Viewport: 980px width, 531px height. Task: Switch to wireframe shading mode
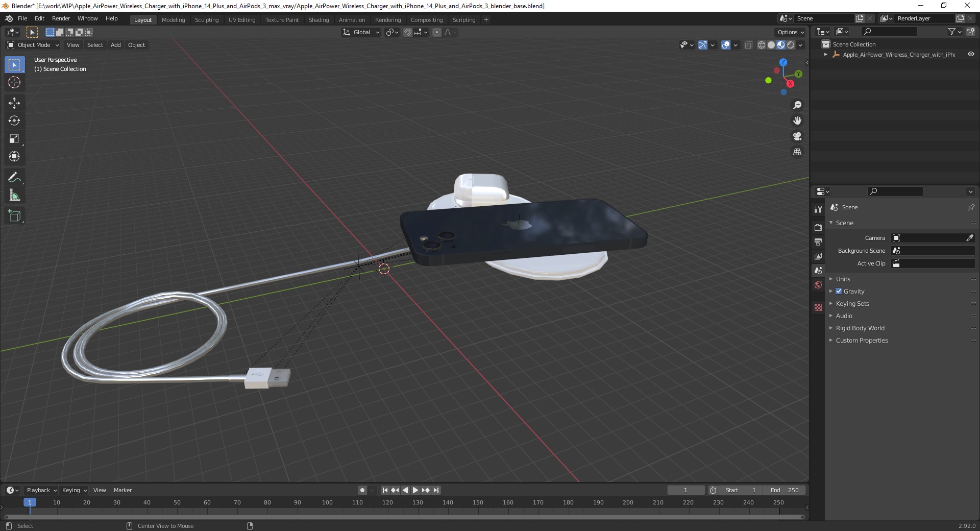pyautogui.click(x=762, y=45)
